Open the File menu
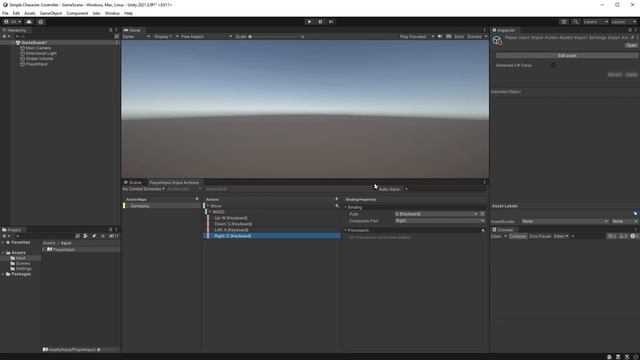This screenshot has width=640, height=360. (5, 13)
